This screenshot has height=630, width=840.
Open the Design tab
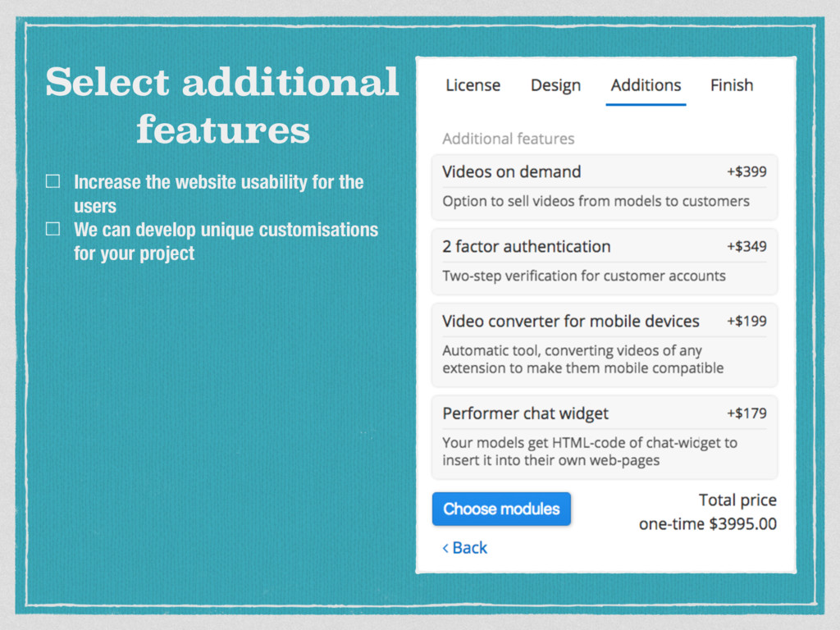point(555,85)
